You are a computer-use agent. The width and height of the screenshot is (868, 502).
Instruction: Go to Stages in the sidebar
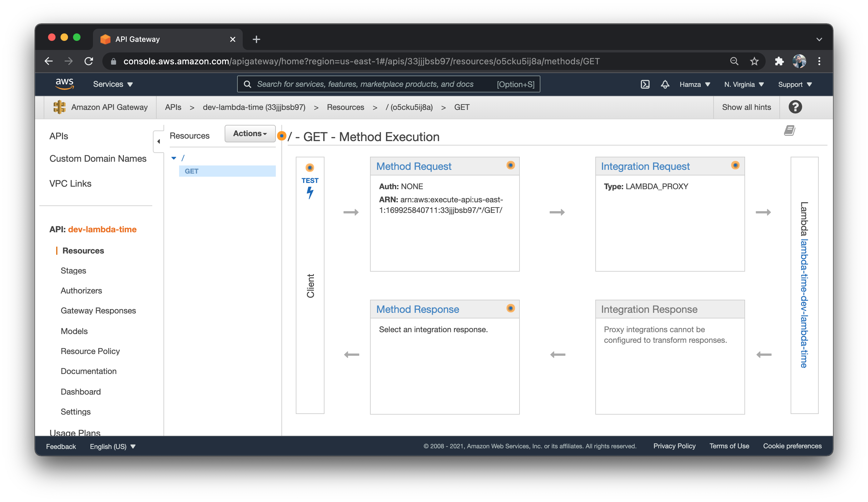point(73,271)
